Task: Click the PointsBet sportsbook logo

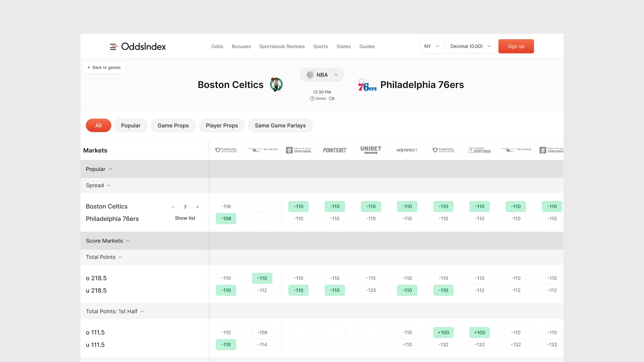Action: 335,150
